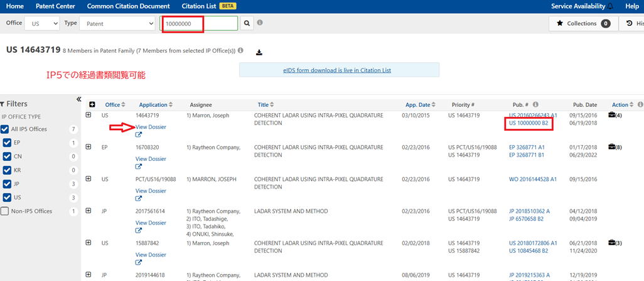Click the download icon beside patent family

coord(259,52)
